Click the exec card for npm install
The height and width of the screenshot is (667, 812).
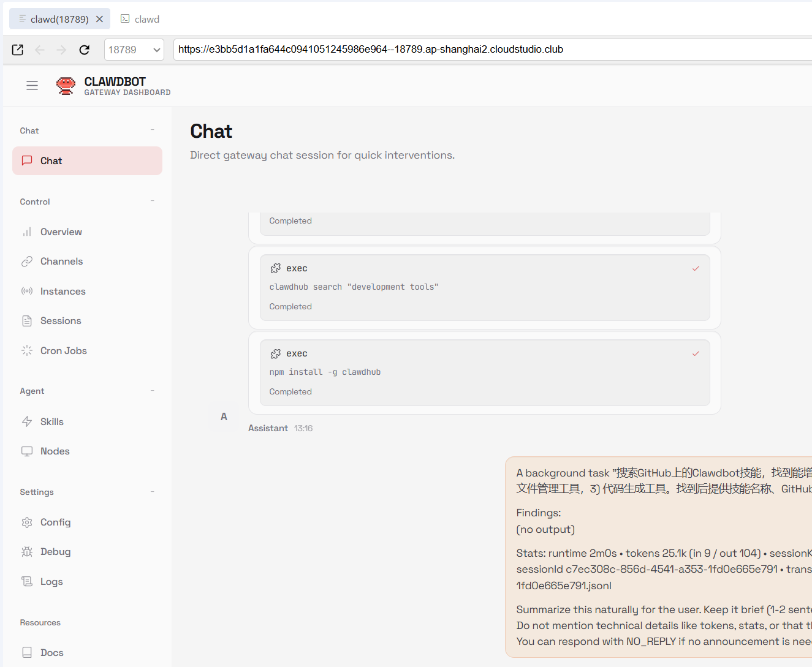coord(485,372)
